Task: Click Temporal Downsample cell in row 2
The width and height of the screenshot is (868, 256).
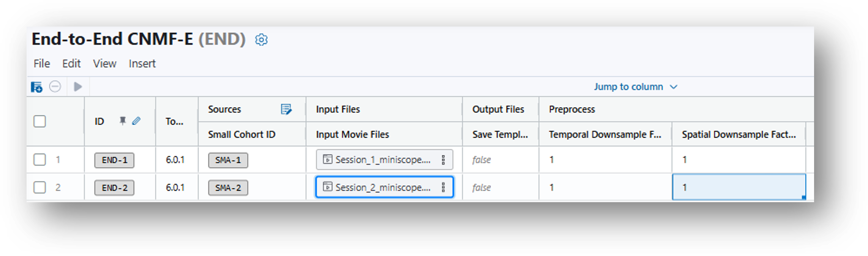Action: (605, 187)
